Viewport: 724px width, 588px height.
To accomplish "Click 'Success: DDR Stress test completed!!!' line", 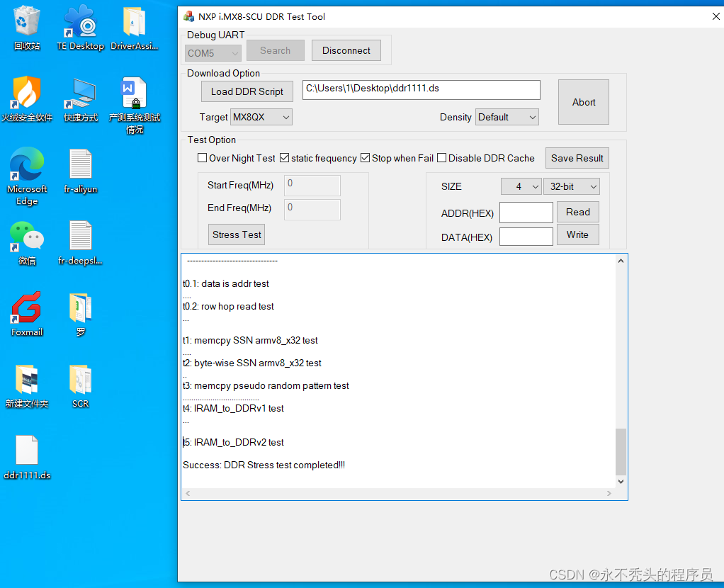I will click(x=264, y=465).
